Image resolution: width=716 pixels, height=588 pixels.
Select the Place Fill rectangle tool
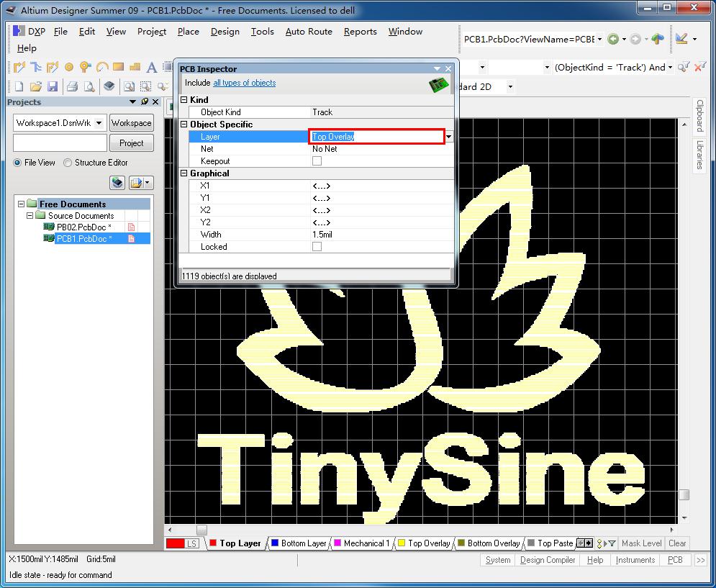[118, 67]
